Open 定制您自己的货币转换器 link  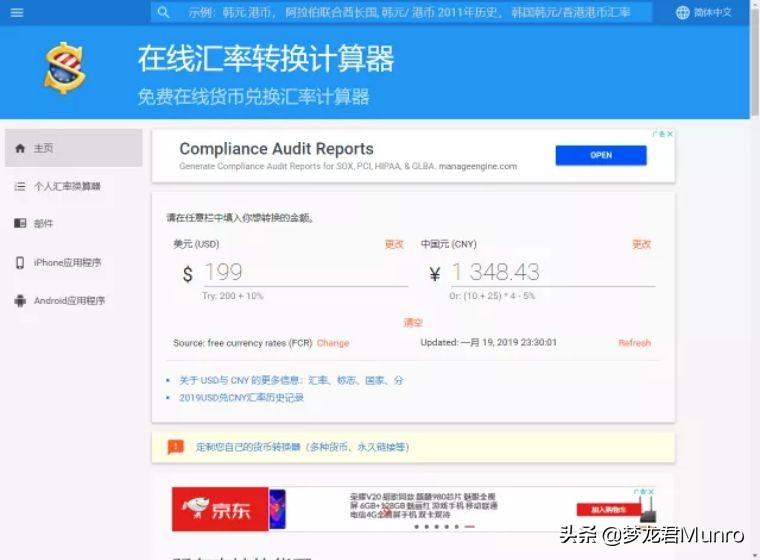pyautogui.click(x=302, y=447)
